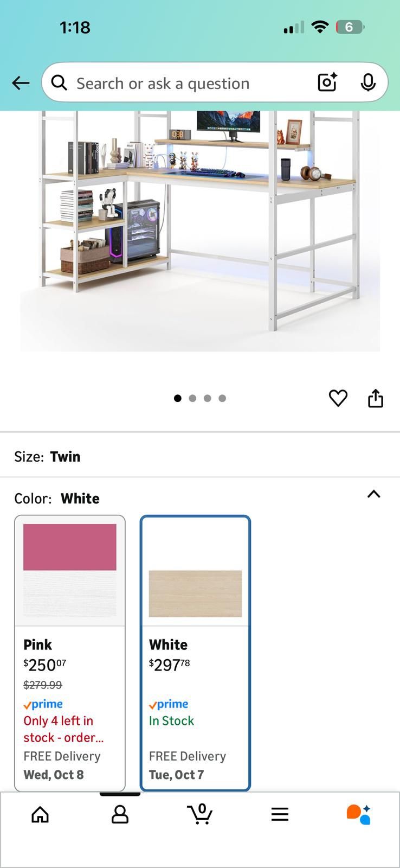Open camera lens search icon
This screenshot has width=400, height=868.
click(x=327, y=82)
